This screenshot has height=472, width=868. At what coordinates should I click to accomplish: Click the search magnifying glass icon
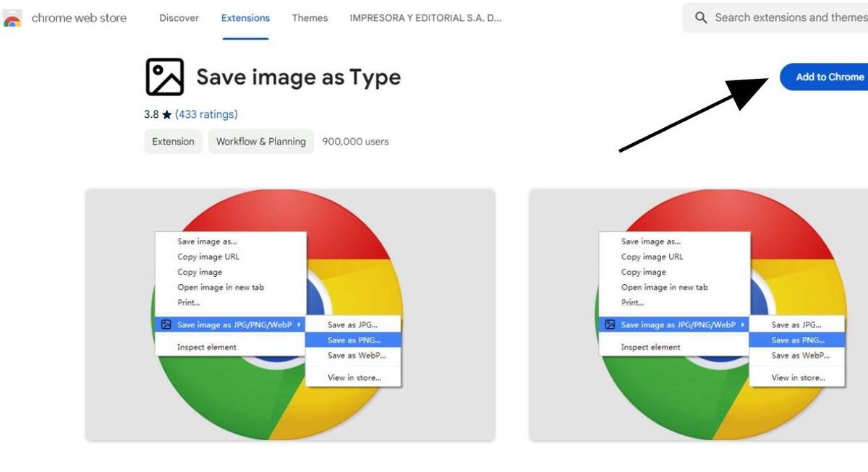pyautogui.click(x=700, y=17)
